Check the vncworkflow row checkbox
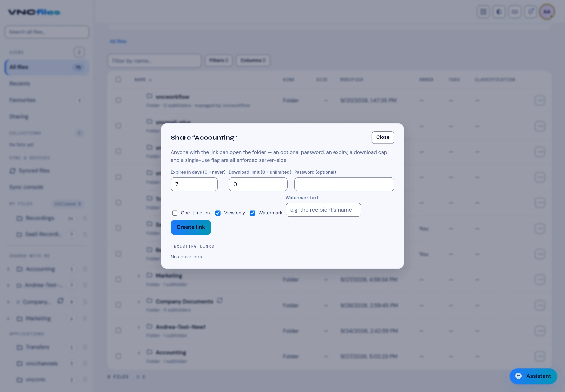Viewport: 565px width, 392px height. (x=118, y=100)
